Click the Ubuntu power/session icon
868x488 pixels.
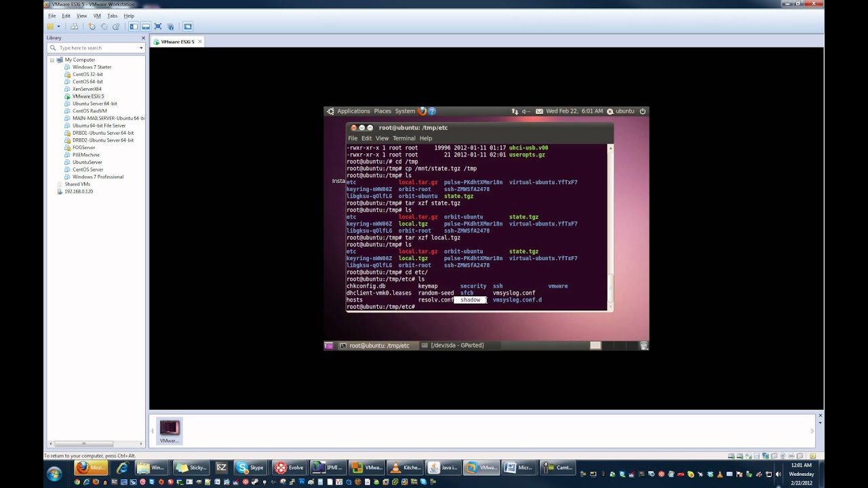click(643, 111)
